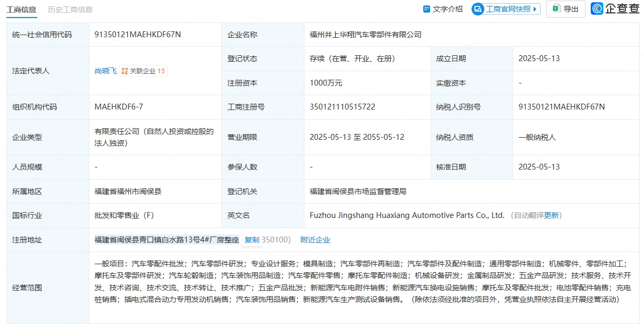Click the 工商官网快照 magnifier icon
644x328 pixels.
tap(478, 9)
